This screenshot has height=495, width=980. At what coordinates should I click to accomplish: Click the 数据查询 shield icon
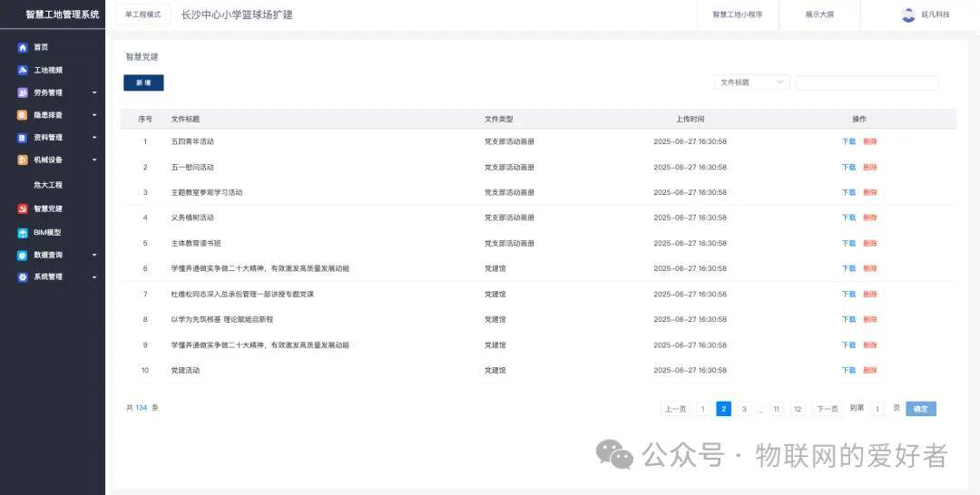(x=23, y=255)
